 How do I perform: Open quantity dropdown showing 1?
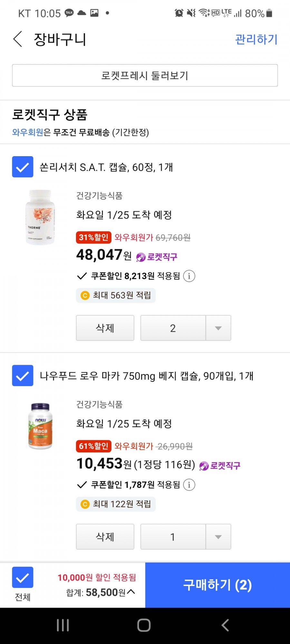186,536
